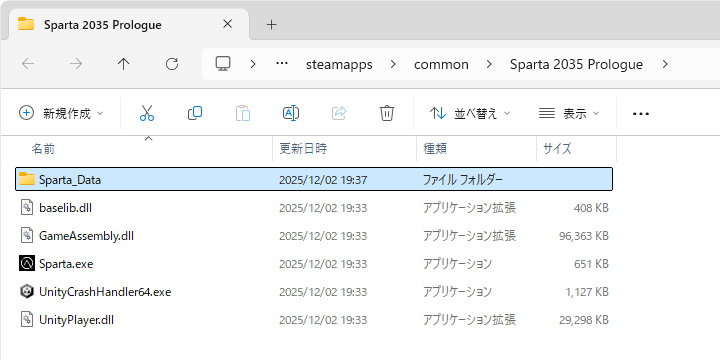Click the Paste clipboard icon
Screen dimensions: 720x360
(243, 113)
